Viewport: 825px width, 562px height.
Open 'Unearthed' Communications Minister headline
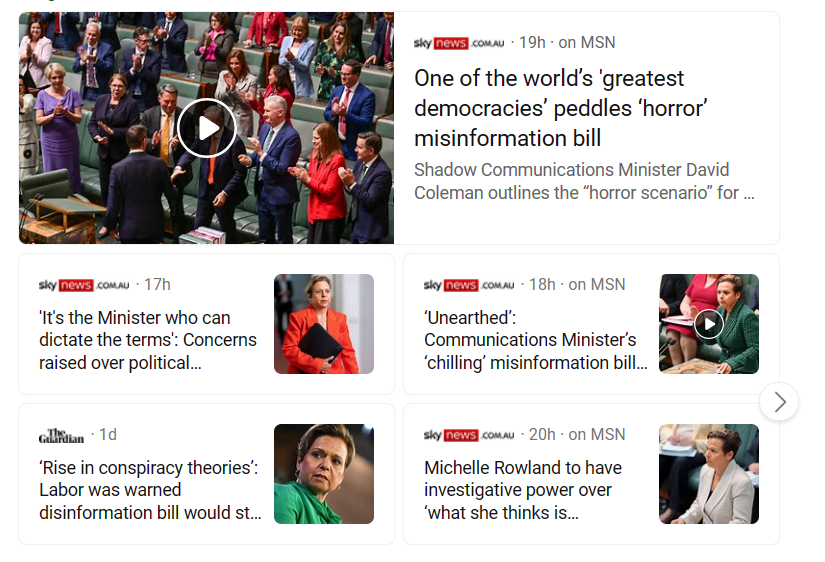pyautogui.click(x=535, y=340)
